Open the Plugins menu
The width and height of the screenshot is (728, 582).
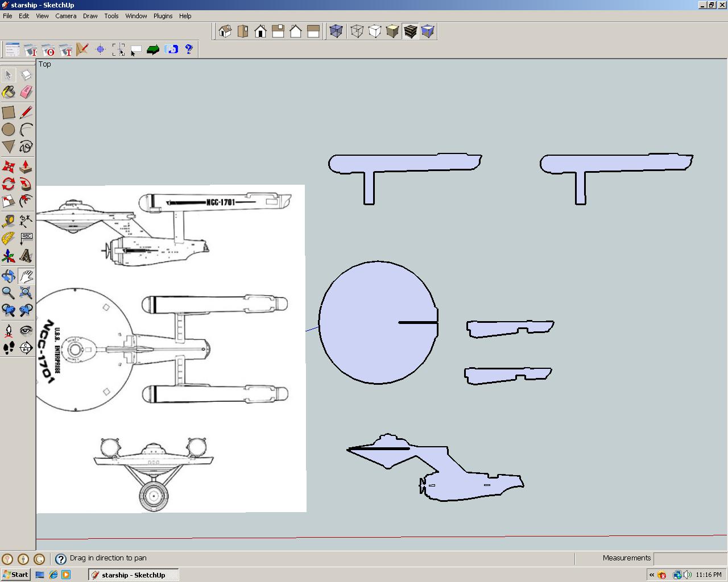(x=163, y=16)
